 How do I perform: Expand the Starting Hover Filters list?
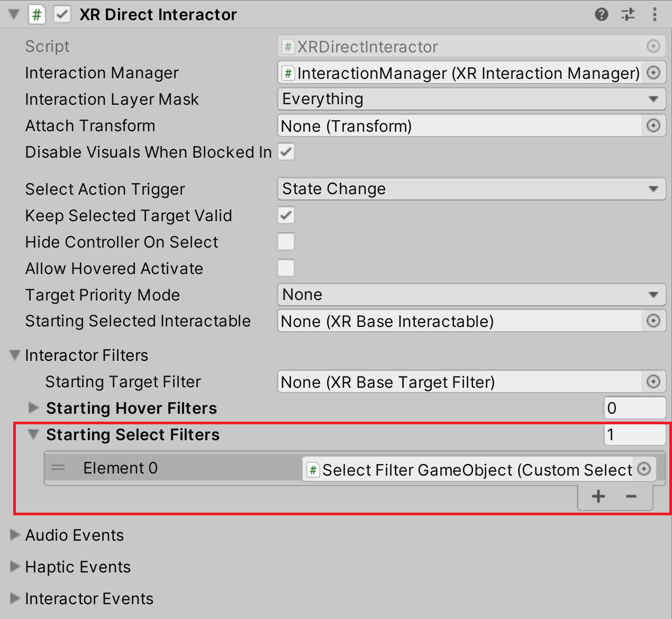[x=34, y=408]
